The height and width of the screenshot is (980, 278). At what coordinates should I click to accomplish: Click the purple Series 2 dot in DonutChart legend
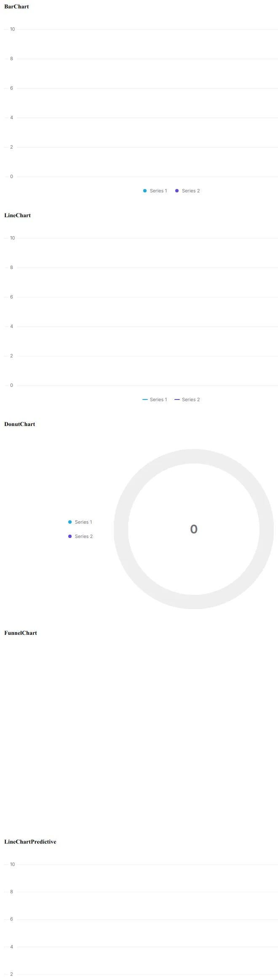70,536
